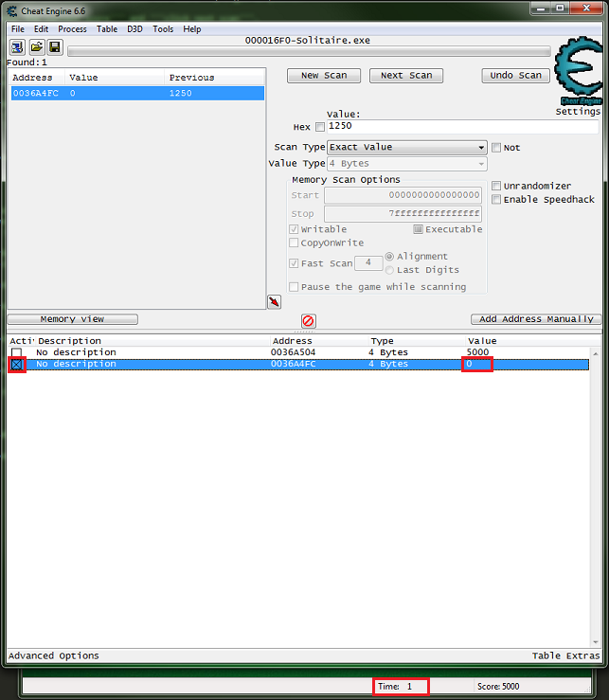Open the Scan Type dropdown
This screenshot has width=609, height=700.
(x=407, y=148)
